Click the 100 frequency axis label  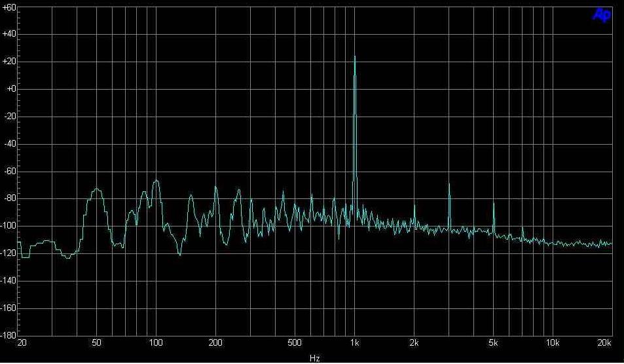tap(156, 343)
